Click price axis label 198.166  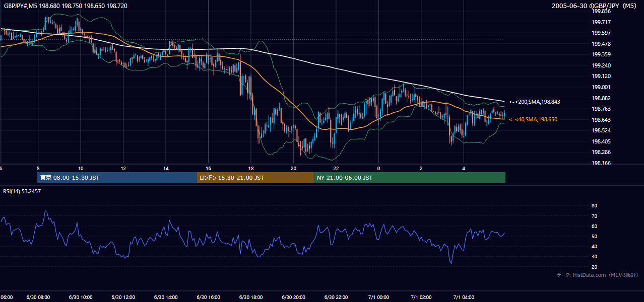point(601,163)
